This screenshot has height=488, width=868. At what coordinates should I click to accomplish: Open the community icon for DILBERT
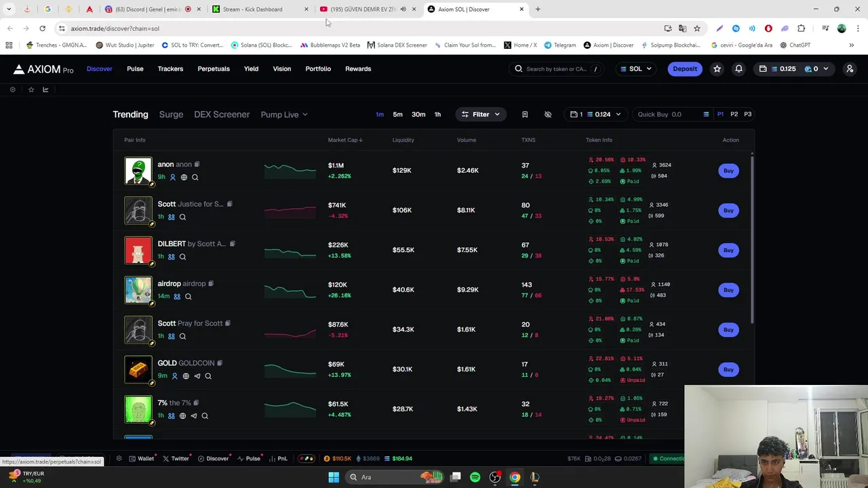[x=172, y=257]
